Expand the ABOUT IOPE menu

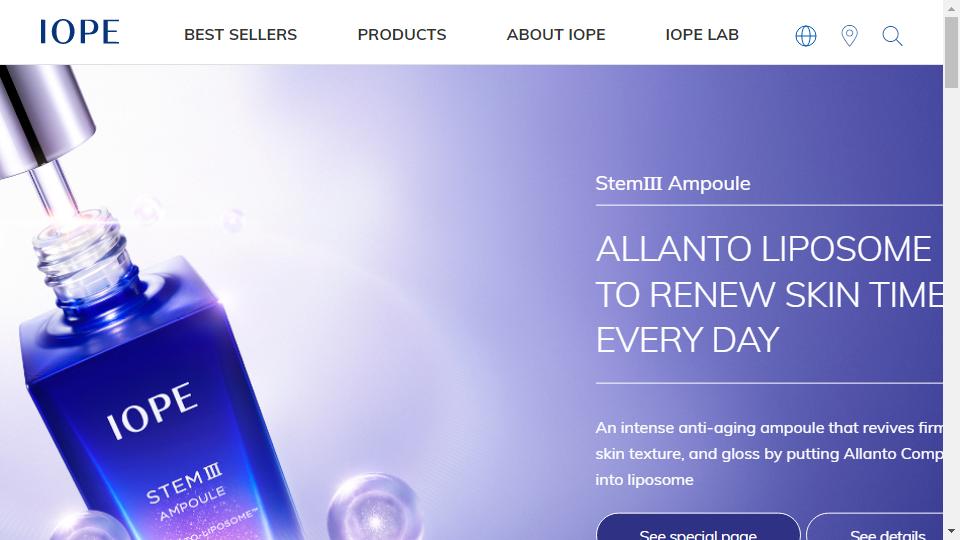556,35
